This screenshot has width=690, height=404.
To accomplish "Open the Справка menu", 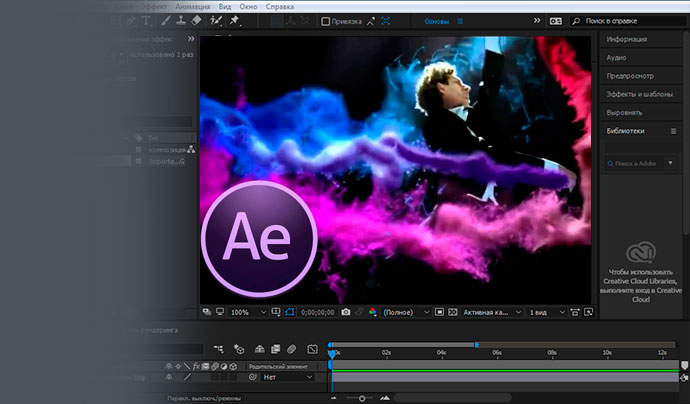I will 279,7.
